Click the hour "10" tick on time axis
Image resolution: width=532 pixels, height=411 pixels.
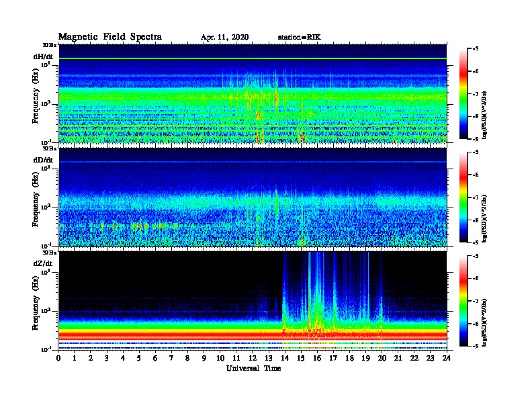tap(220, 358)
